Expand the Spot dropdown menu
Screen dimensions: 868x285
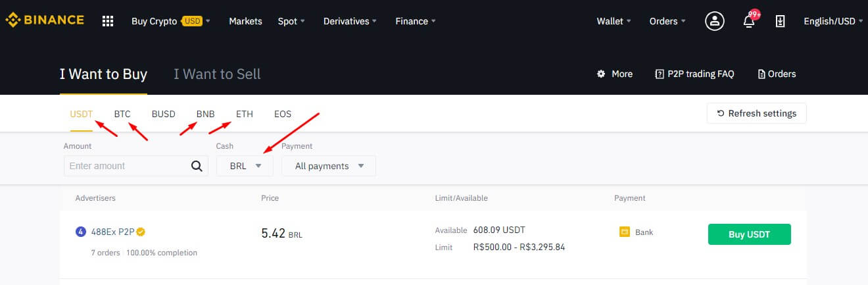click(291, 21)
